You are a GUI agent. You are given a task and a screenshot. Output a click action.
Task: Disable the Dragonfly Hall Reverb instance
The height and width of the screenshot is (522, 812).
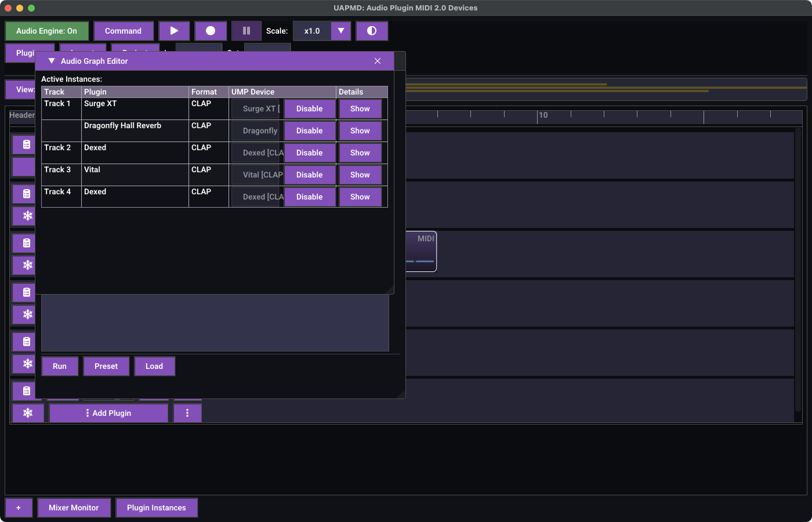[x=310, y=130]
